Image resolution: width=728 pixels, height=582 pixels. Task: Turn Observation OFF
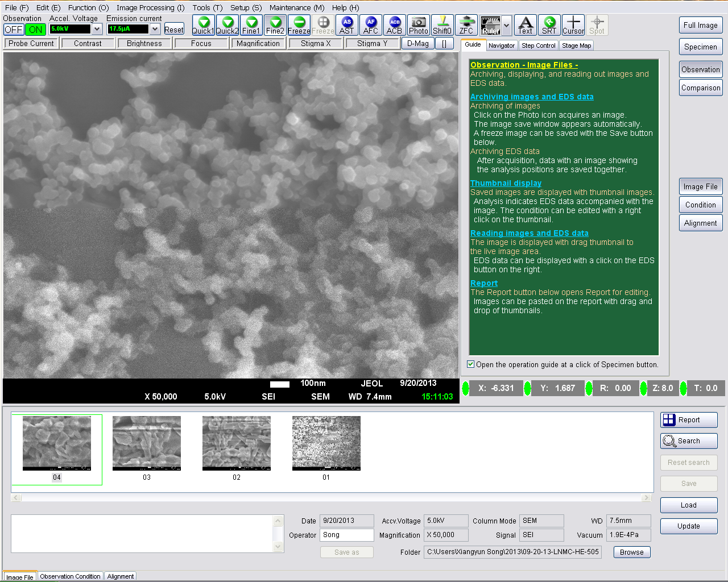[14, 30]
